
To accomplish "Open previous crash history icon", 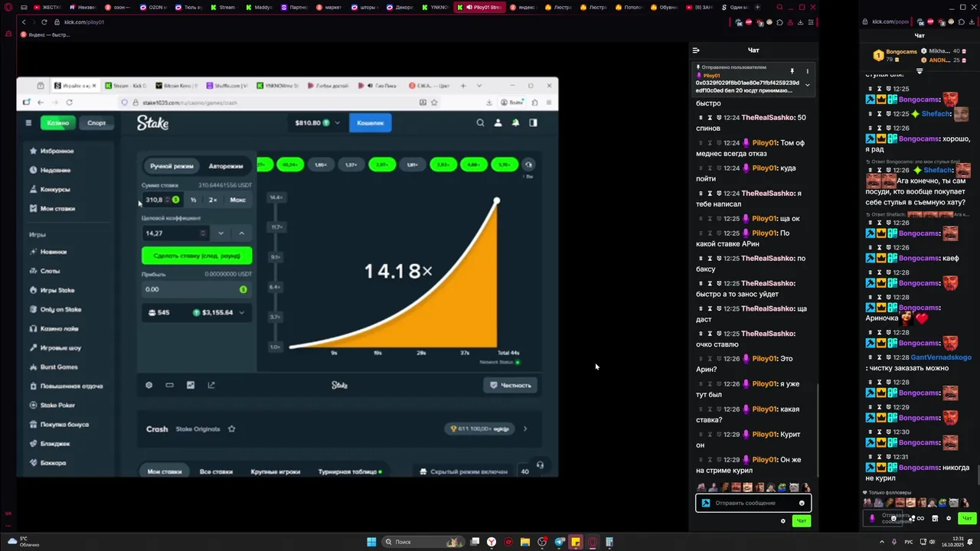I will [528, 165].
